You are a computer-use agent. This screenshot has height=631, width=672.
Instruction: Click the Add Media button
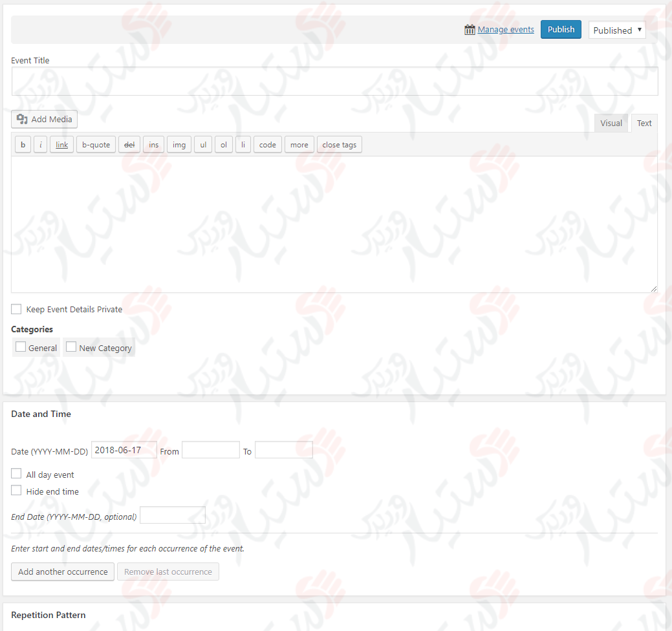click(45, 119)
